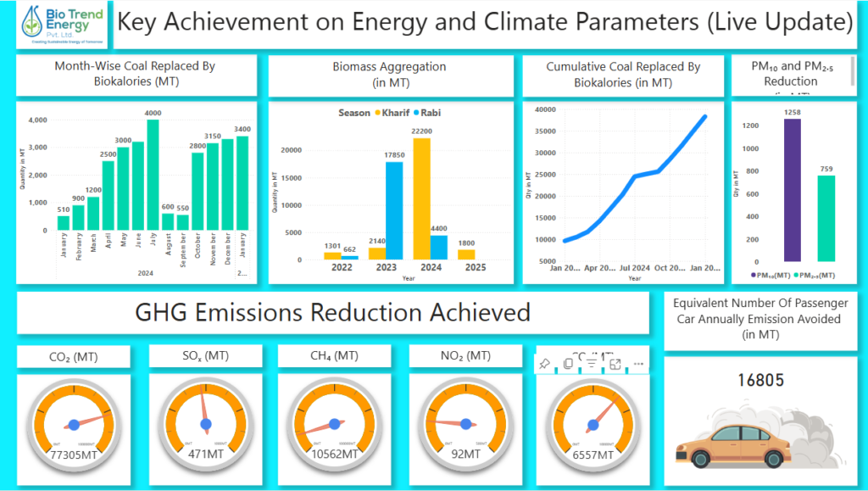Screen dimensions: 868x491
Task: Select the 2024 Kharif bar labeled 22200
Action: click(421, 198)
